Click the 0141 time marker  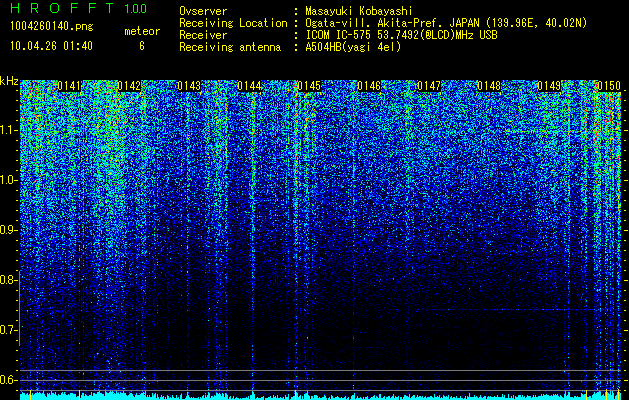click(69, 86)
